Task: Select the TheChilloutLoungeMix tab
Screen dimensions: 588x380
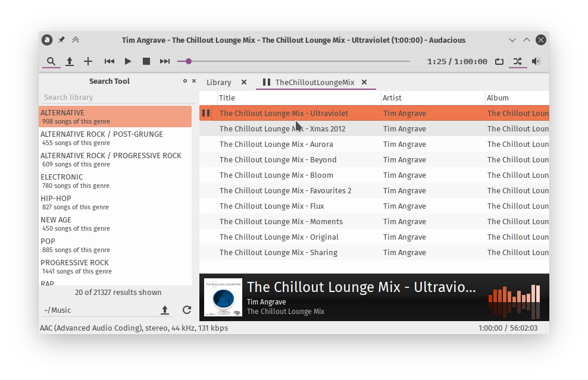Action: pyautogui.click(x=315, y=83)
